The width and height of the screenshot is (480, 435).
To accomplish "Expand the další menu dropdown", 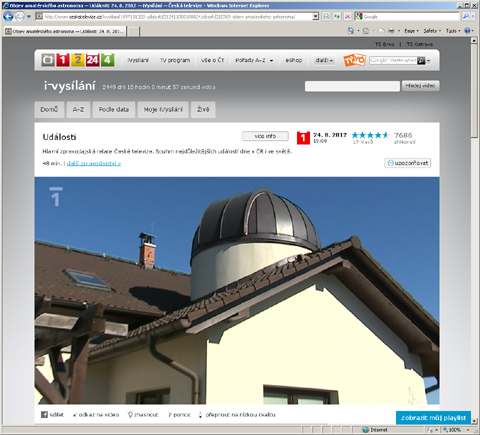I will [x=324, y=60].
